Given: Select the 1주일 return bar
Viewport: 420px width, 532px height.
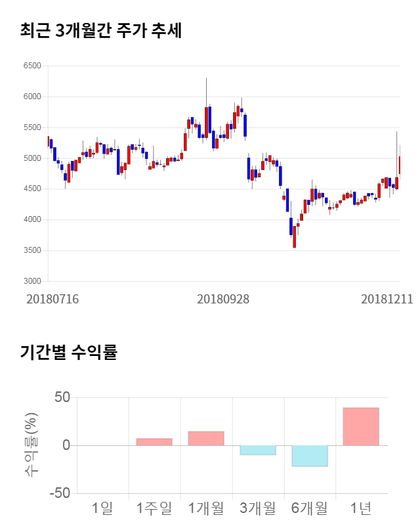Looking at the screenshot, I should 154,441.
